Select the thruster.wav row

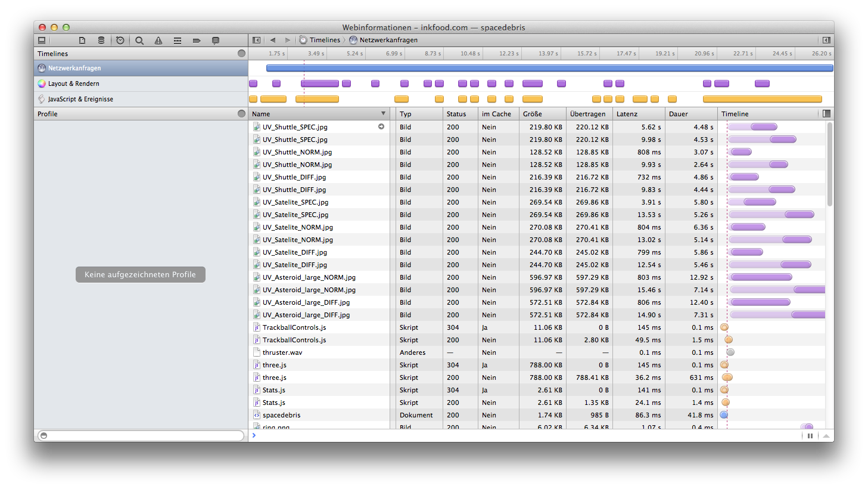(537, 352)
